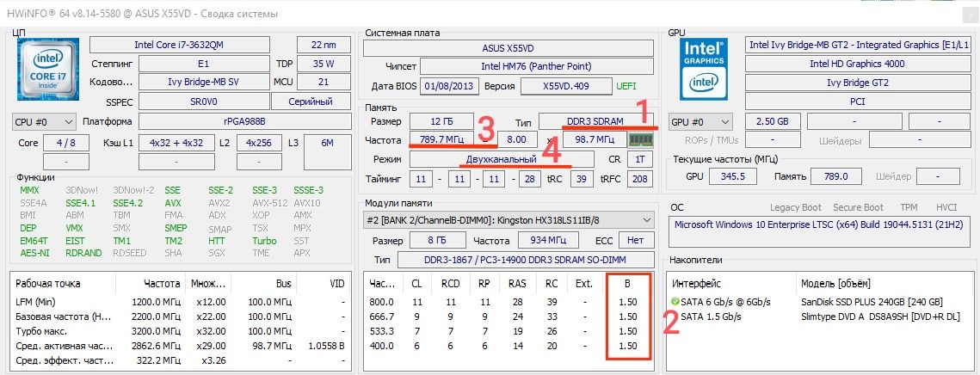Viewport: 980px width, 375px height.
Task: Click the DDR3-1867 / PC3-14900 module type field
Action: click(x=526, y=260)
